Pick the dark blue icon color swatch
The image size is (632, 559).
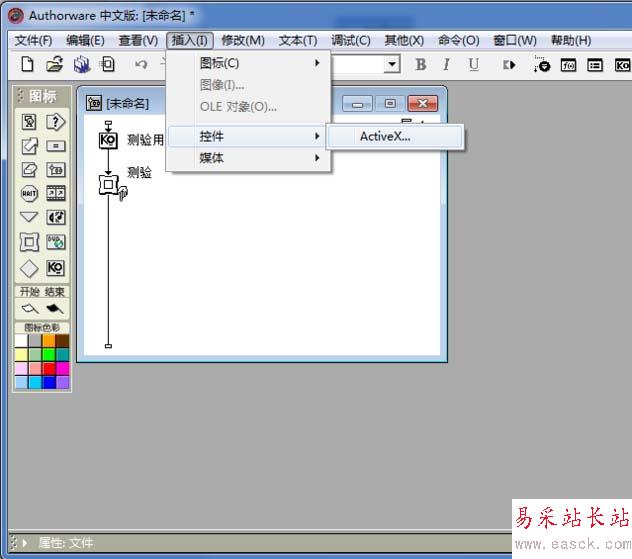pos(49,382)
